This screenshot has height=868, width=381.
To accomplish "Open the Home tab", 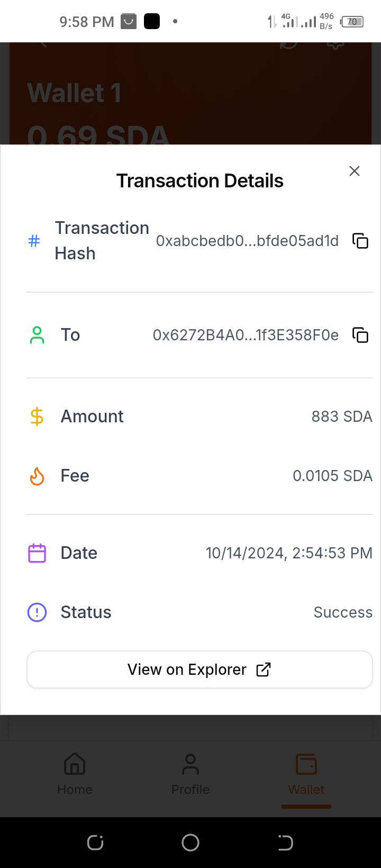I will tap(75, 774).
